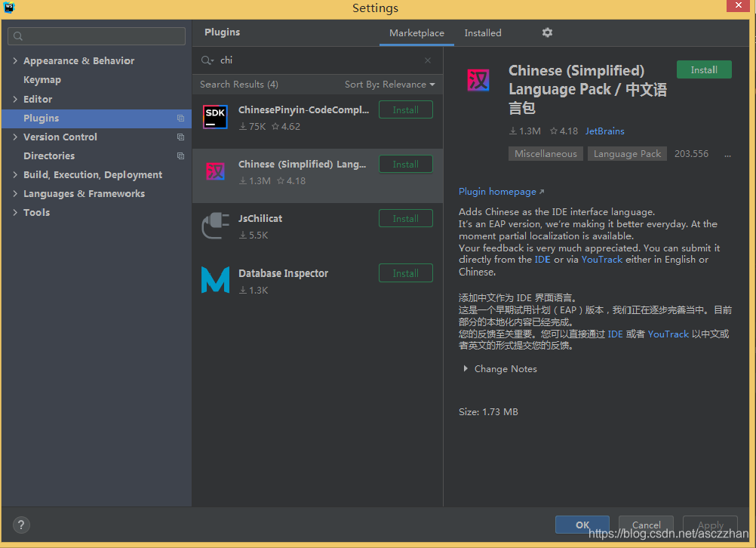Image resolution: width=756 pixels, height=548 pixels.
Task: Click the Search Results (4) label
Action: coord(239,85)
